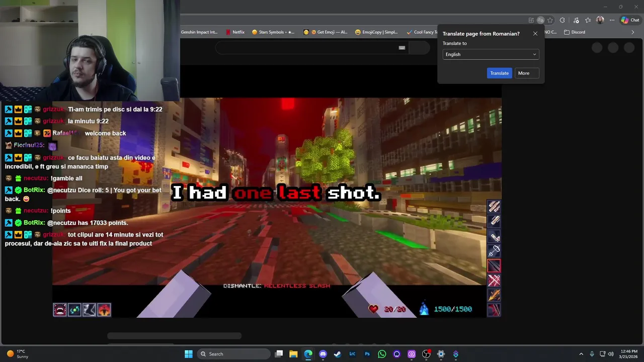Click chat command '!gamble all'
This screenshot has height=362, width=644.
(66, 178)
